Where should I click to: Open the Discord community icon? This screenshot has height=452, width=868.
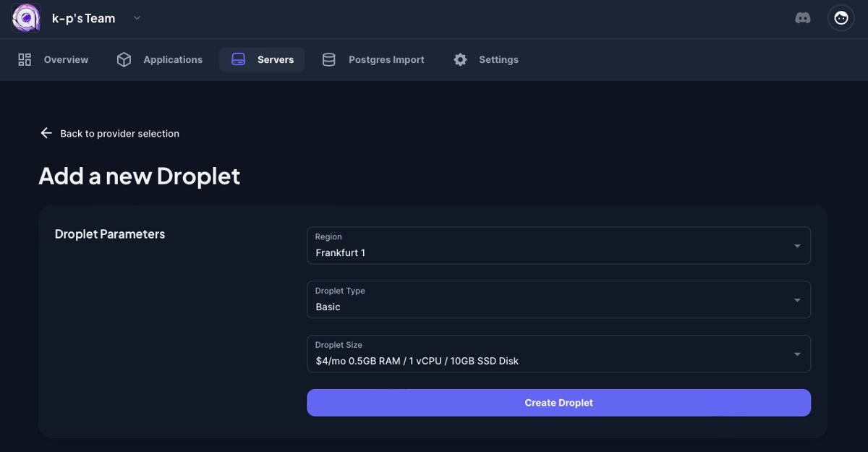click(803, 18)
